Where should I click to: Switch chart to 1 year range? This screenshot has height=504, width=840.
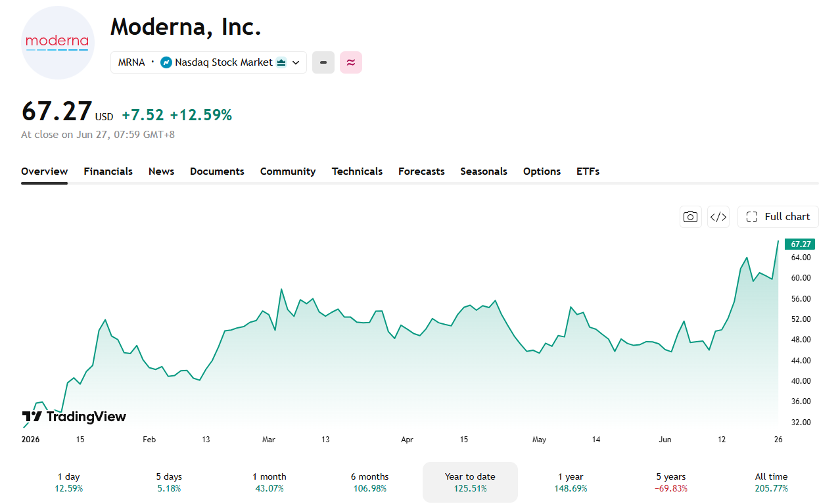point(570,482)
